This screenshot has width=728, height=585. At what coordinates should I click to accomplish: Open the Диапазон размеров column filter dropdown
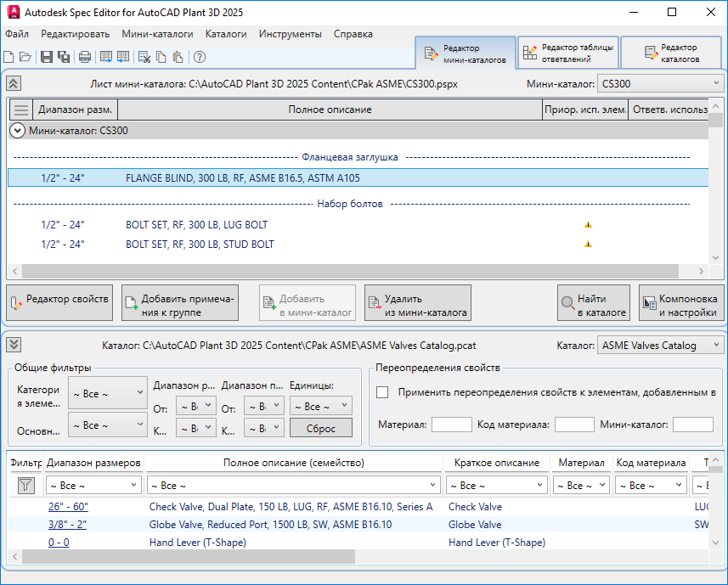pyautogui.click(x=93, y=486)
